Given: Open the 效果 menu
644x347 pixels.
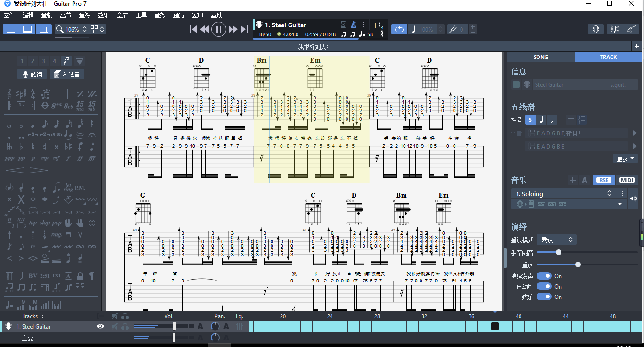Looking at the screenshot, I should tap(103, 15).
